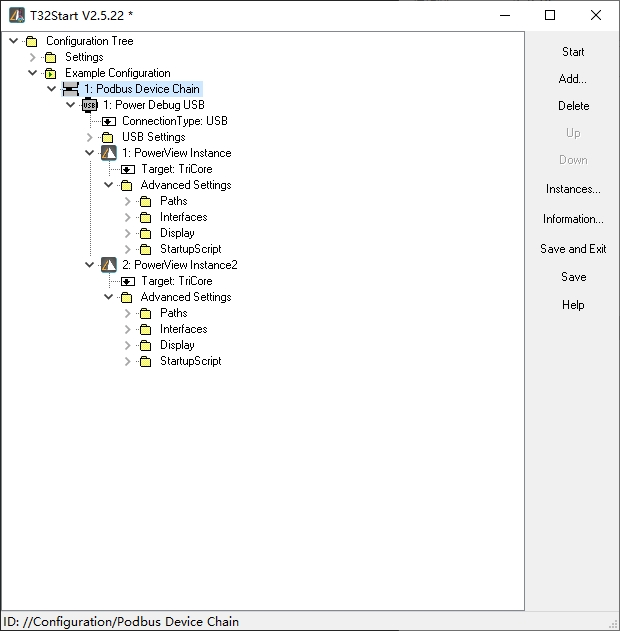Viewport: 620px width, 631px height.
Task: Expand Paths under PowerView Instance2
Action: (128, 313)
